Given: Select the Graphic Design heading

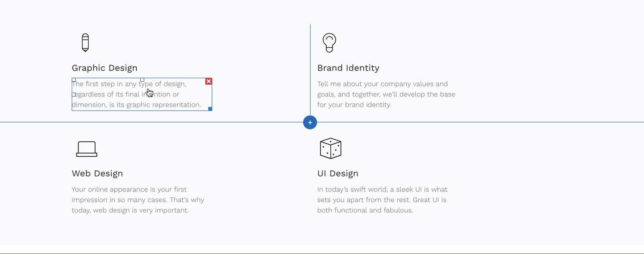Looking at the screenshot, I should [104, 68].
